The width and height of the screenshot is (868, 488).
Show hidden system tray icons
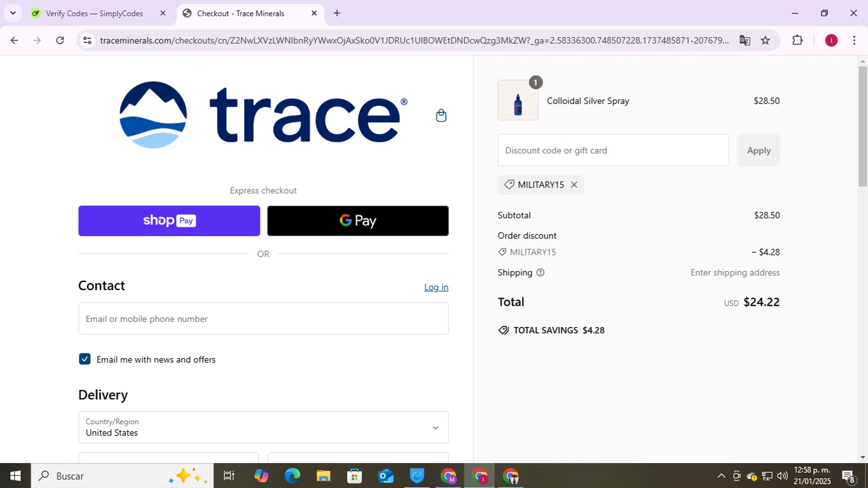[721, 476]
